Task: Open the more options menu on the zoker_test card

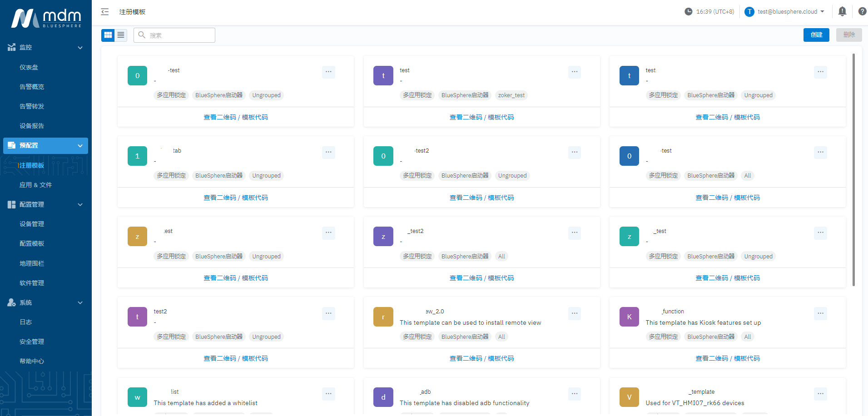Action: coord(575,72)
